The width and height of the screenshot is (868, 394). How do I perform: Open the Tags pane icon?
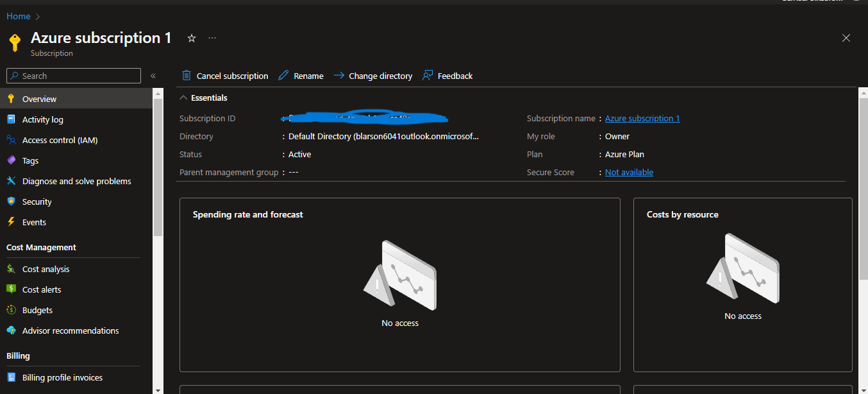12,160
